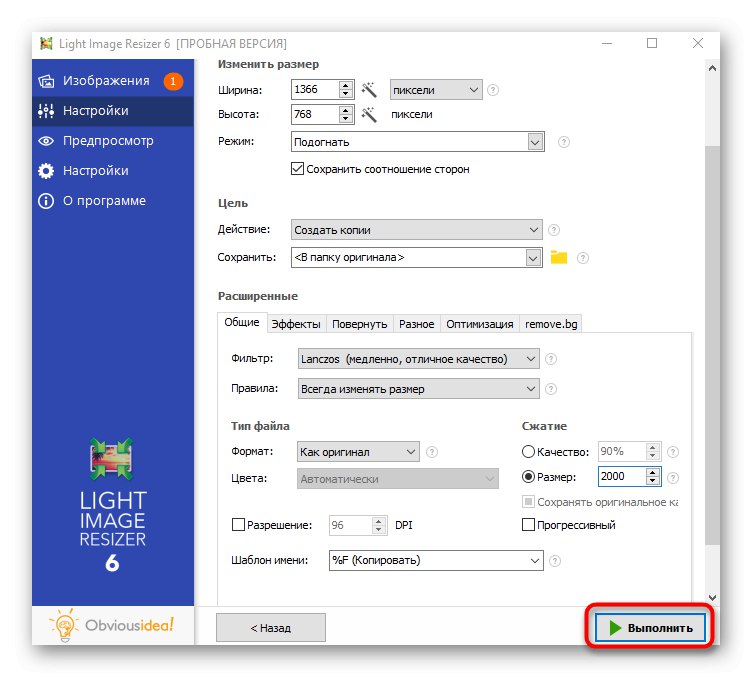Click help icon beside the folder icon
752x677 pixels.
[x=582, y=258]
